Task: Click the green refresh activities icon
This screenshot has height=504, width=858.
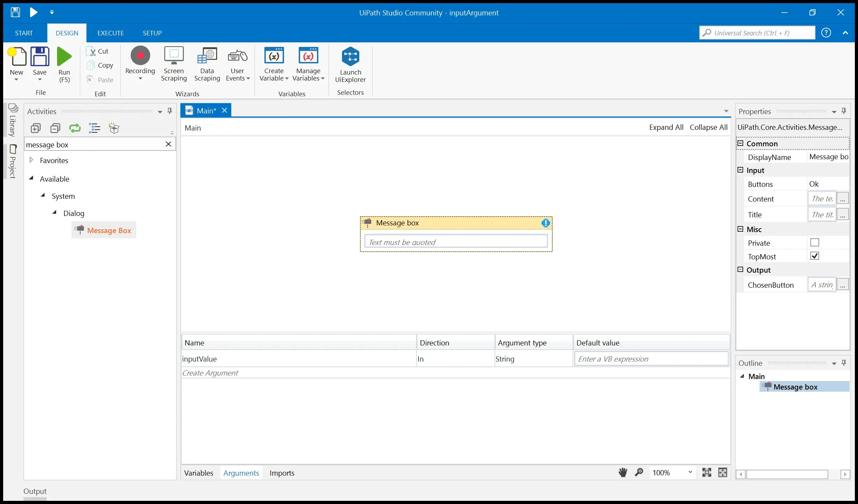Action: click(x=75, y=128)
